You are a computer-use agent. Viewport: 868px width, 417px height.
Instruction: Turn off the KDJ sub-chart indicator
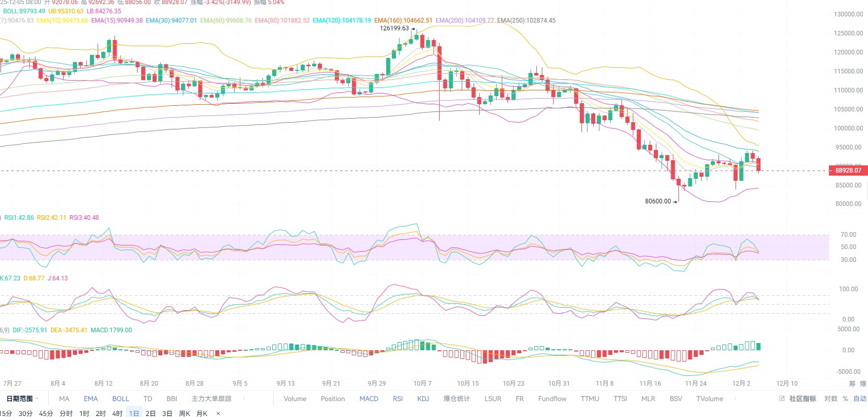(x=423, y=399)
